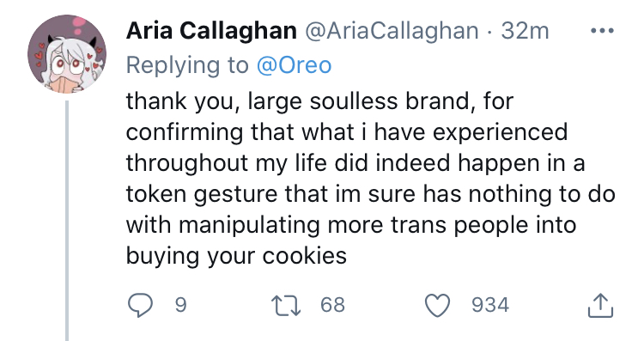
Task: View Aria Callaghan's profile picture
Action: [x=67, y=54]
